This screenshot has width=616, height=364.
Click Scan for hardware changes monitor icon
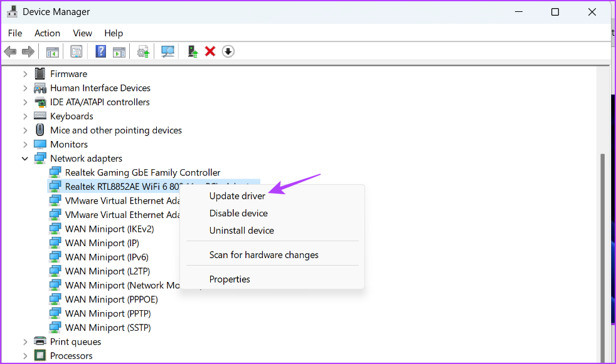(x=167, y=51)
